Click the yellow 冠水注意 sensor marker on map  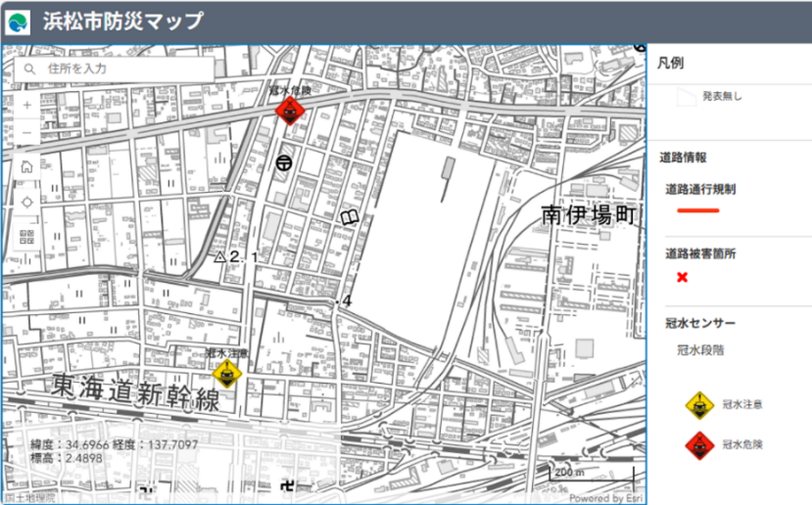(x=227, y=374)
